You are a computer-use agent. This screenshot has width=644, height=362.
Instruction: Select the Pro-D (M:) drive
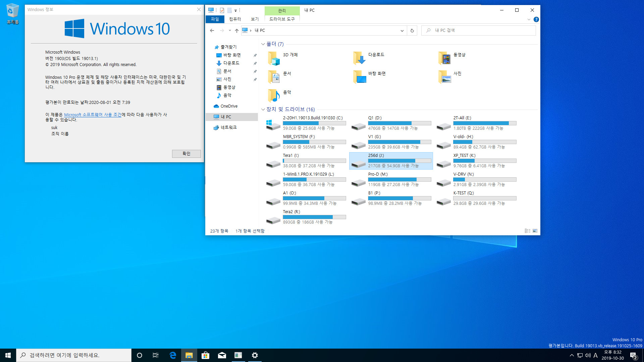click(391, 179)
